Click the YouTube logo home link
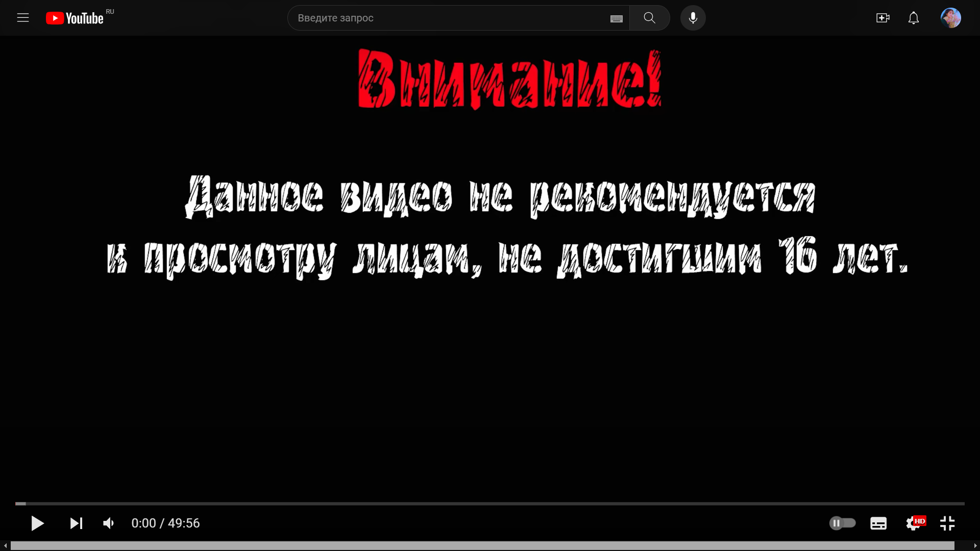The height and width of the screenshot is (551, 980). [75, 18]
